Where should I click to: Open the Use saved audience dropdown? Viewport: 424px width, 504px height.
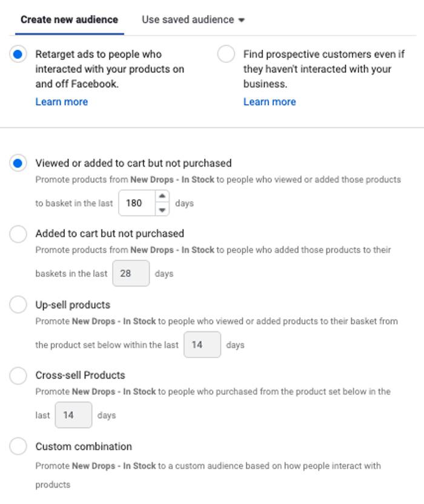point(188,19)
